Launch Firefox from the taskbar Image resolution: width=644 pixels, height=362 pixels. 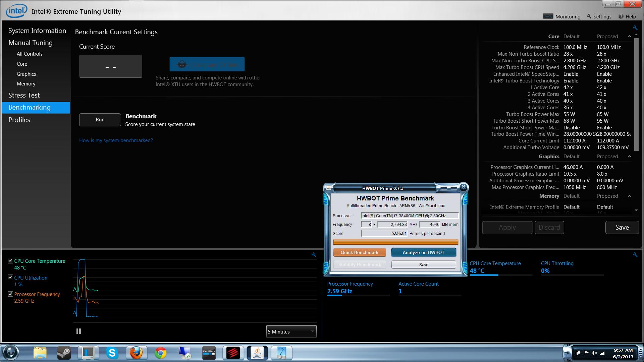[x=136, y=353]
